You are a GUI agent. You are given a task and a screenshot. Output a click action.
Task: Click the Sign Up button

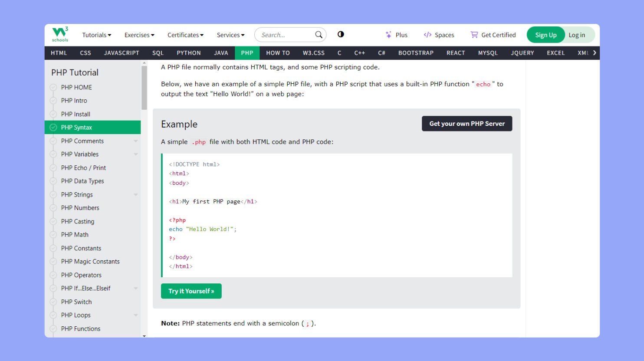pyautogui.click(x=545, y=34)
